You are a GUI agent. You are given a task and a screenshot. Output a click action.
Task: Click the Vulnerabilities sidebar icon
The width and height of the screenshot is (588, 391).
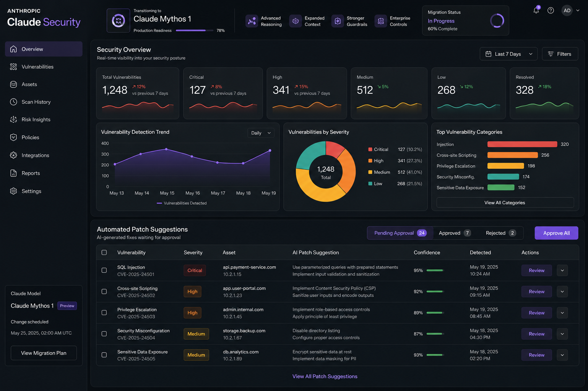(13, 67)
